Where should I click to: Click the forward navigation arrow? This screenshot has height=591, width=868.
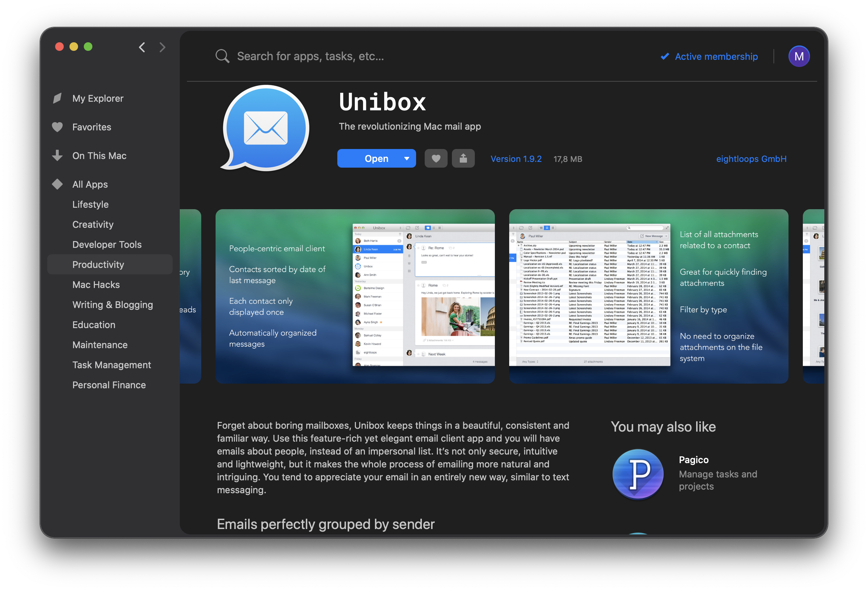(x=162, y=47)
